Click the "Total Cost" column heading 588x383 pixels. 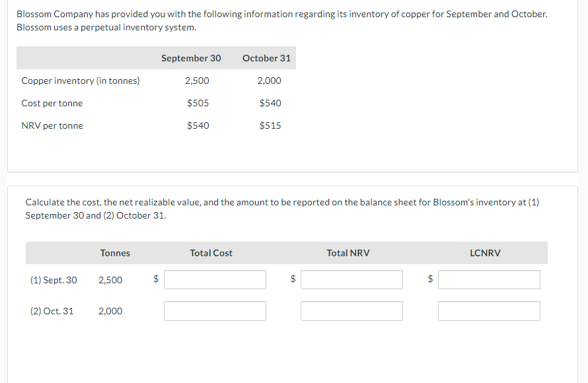pyautogui.click(x=211, y=253)
